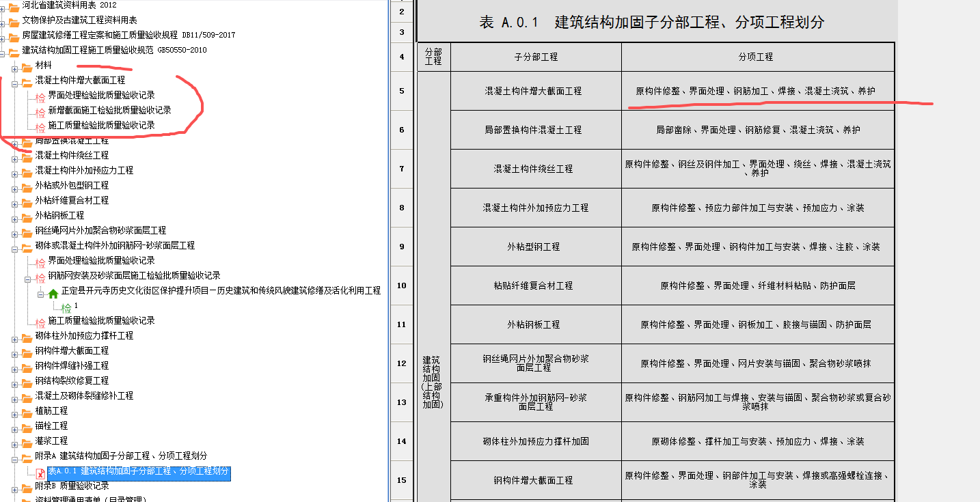Expand 附录B 质量验收记录 node
This screenshot has width=980, height=502.
coord(14,489)
